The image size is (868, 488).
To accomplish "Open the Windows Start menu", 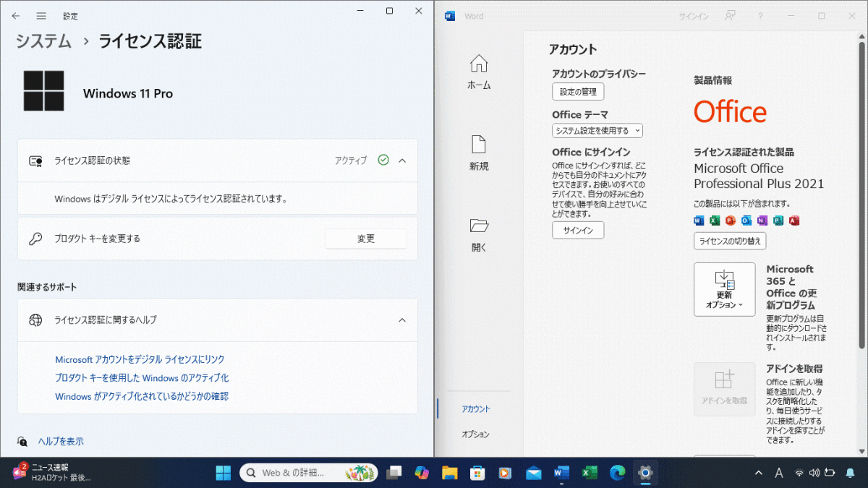I will click(x=224, y=473).
